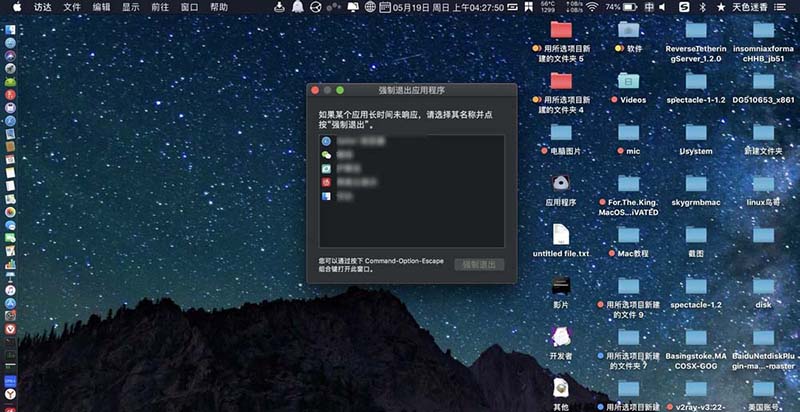Select the first app row with blue icon
The width and height of the screenshot is (800, 412).
411,141
